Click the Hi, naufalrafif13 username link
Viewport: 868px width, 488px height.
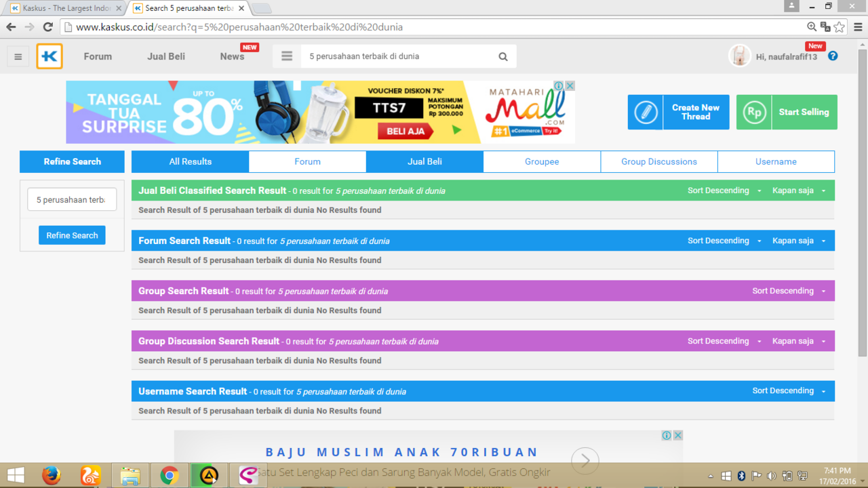click(787, 57)
